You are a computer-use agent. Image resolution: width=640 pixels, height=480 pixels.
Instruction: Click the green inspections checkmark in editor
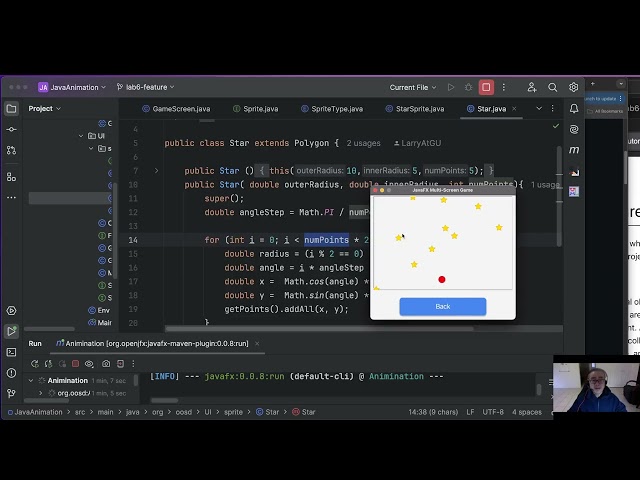coord(556,126)
